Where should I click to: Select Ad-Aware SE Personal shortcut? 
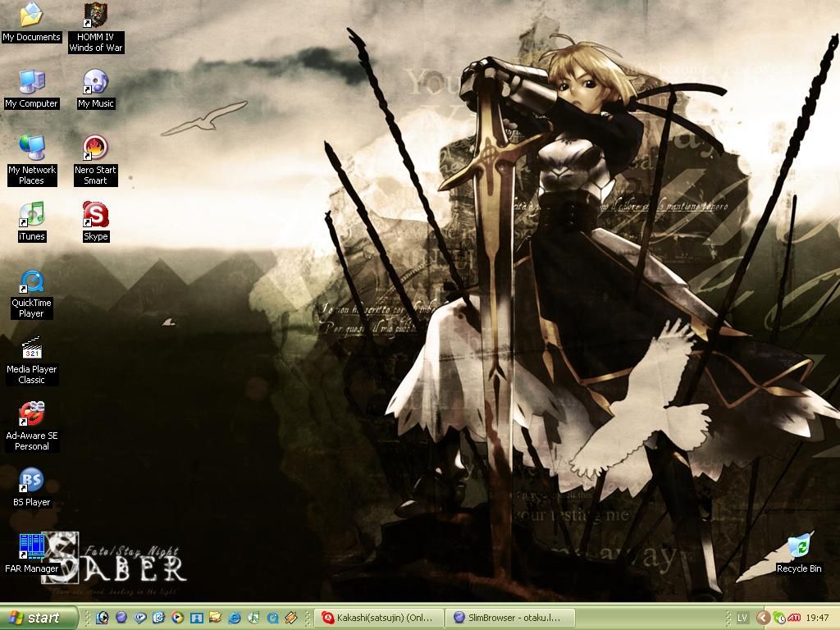click(32, 427)
